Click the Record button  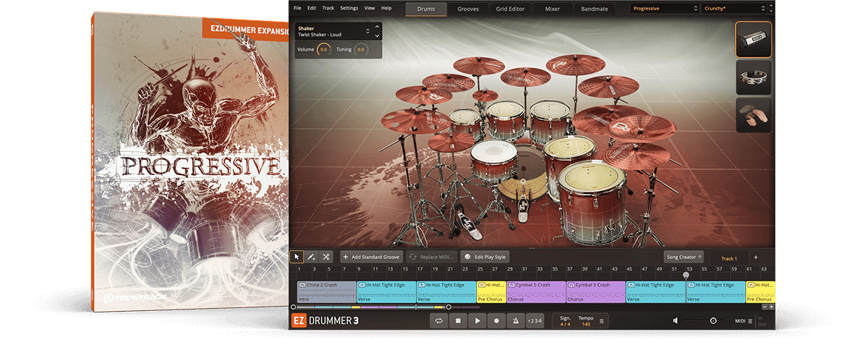pyautogui.click(x=496, y=320)
